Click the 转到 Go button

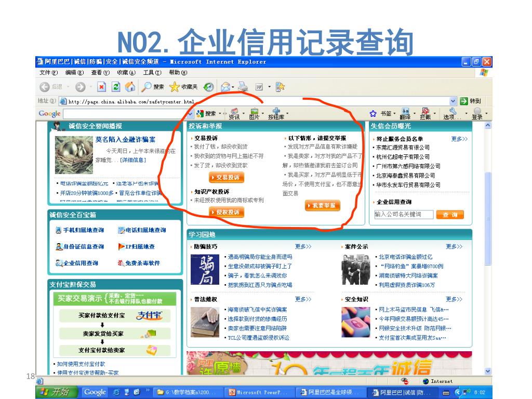click(x=471, y=101)
